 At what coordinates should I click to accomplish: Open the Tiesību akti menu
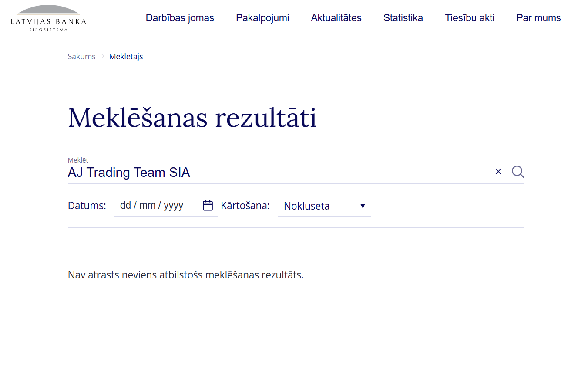point(470,18)
